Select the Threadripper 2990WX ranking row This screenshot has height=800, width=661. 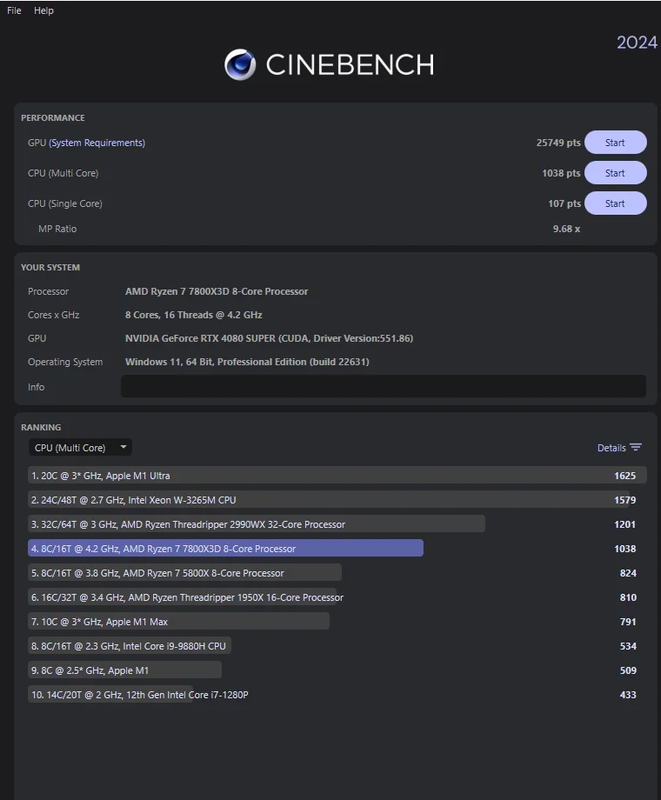(x=337, y=524)
